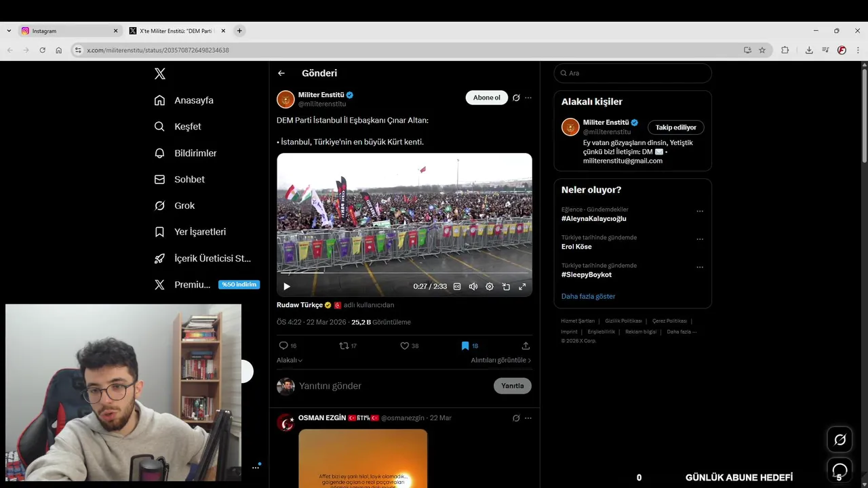Click the page vertical scrollbar

point(864,115)
